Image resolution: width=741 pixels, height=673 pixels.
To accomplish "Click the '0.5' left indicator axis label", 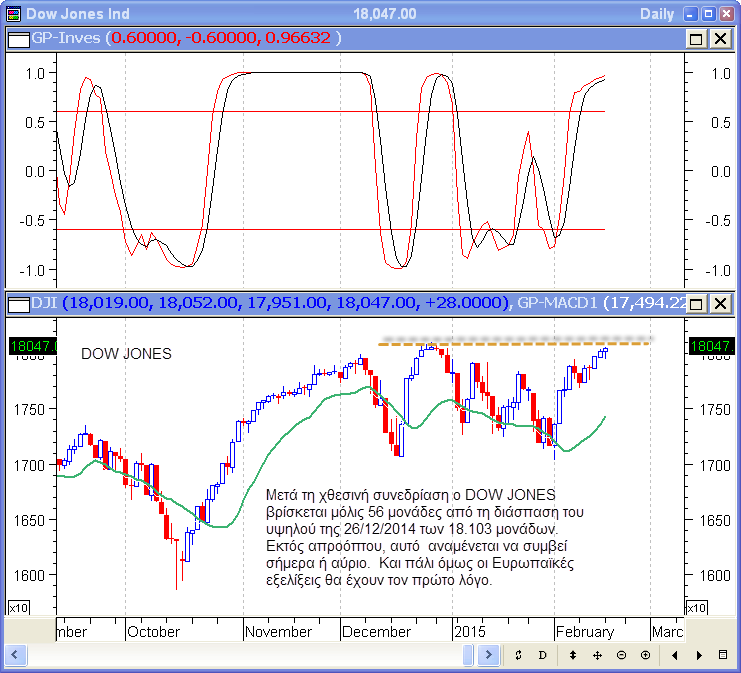I will pyautogui.click(x=35, y=122).
